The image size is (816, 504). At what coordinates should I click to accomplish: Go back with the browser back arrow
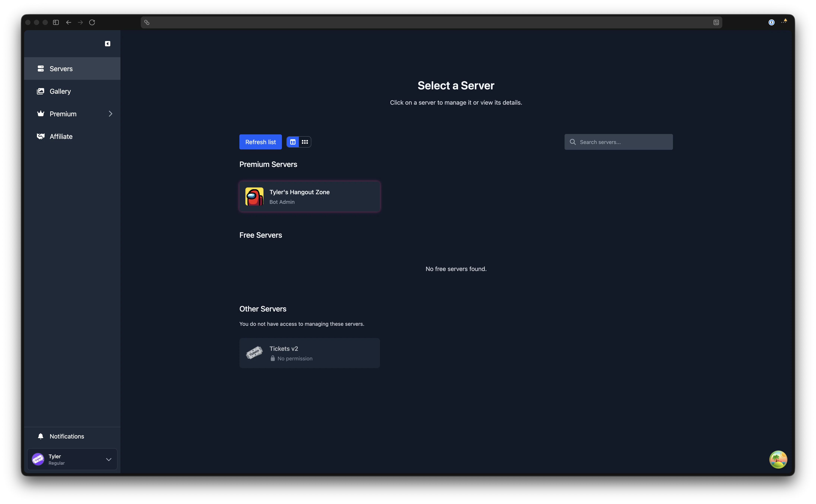click(68, 22)
